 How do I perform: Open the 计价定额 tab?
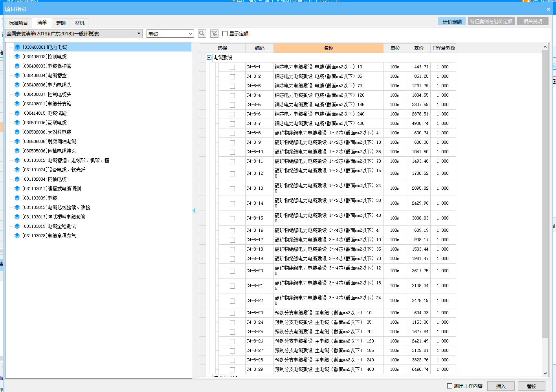[x=452, y=22]
